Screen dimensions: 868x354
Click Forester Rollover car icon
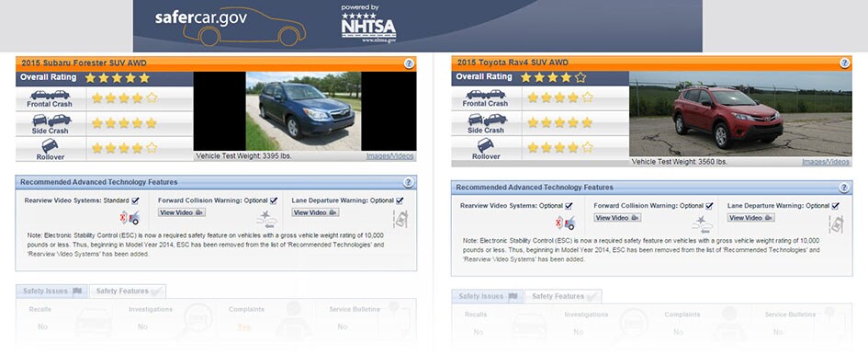[x=50, y=145]
